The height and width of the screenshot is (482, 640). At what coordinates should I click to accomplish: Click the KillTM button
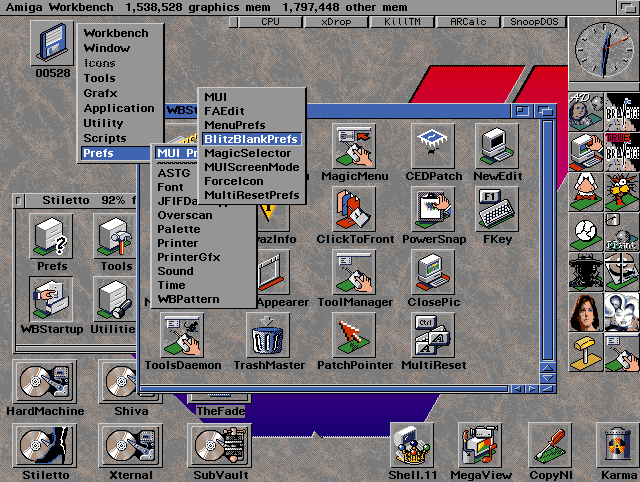tap(402, 22)
